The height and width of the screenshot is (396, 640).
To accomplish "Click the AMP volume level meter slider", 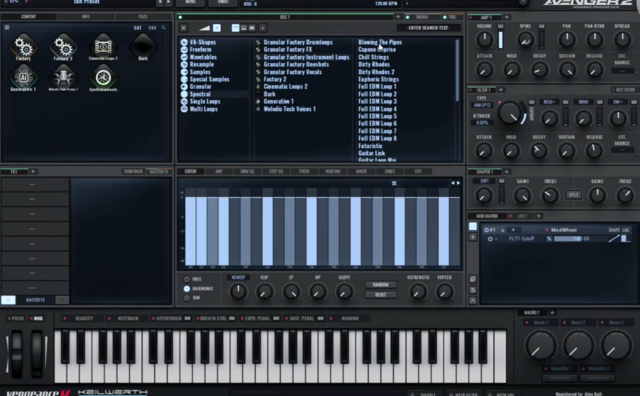I will [x=501, y=40].
